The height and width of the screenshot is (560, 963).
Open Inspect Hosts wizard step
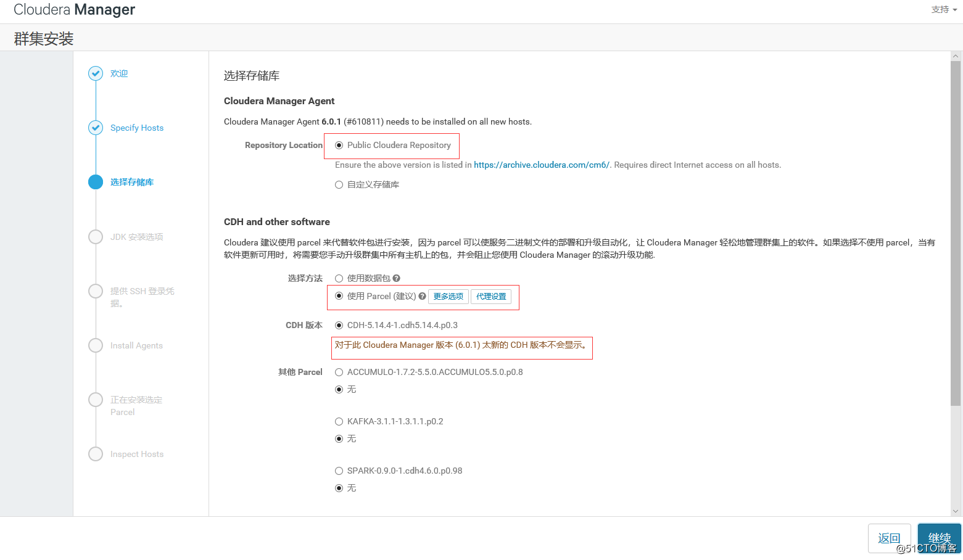137,454
